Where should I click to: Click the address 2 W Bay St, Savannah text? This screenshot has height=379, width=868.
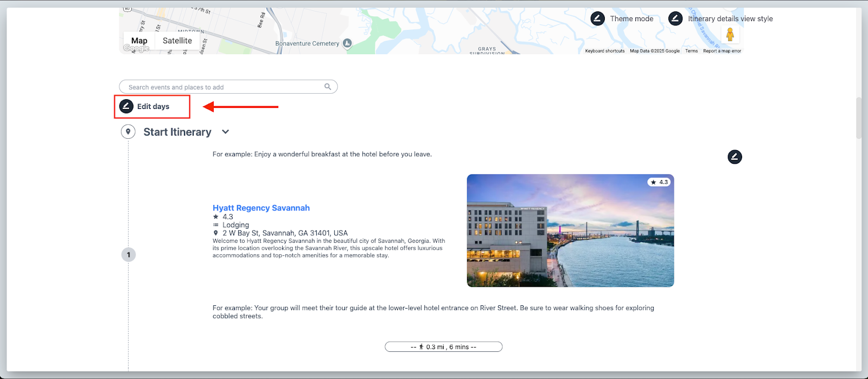[285, 233]
